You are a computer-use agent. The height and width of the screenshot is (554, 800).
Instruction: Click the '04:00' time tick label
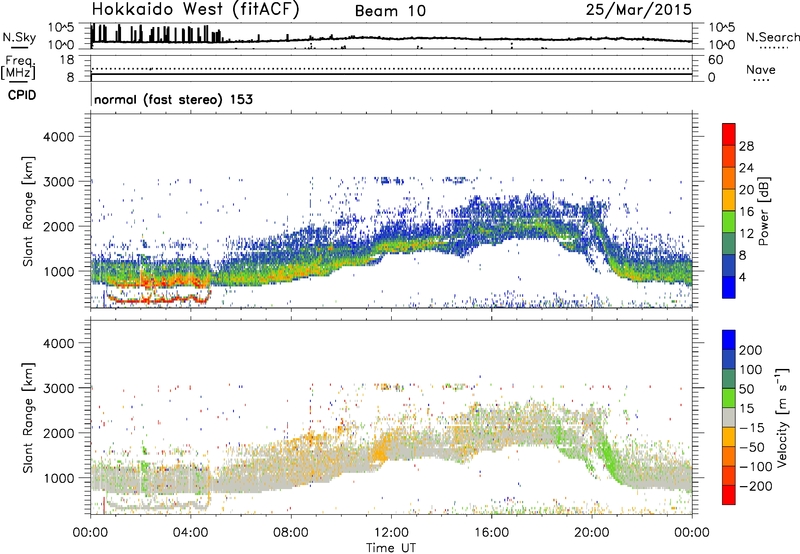pos(191,533)
